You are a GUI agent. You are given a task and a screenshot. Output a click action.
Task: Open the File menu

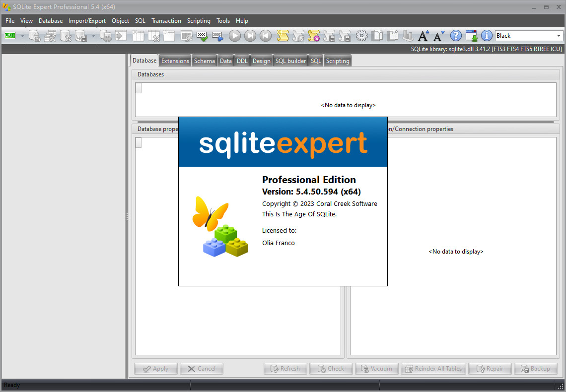[10, 21]
